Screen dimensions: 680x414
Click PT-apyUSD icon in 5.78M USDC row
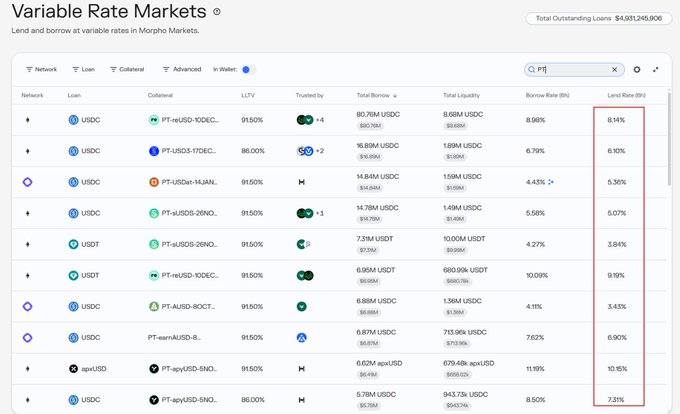pos(154,400)
